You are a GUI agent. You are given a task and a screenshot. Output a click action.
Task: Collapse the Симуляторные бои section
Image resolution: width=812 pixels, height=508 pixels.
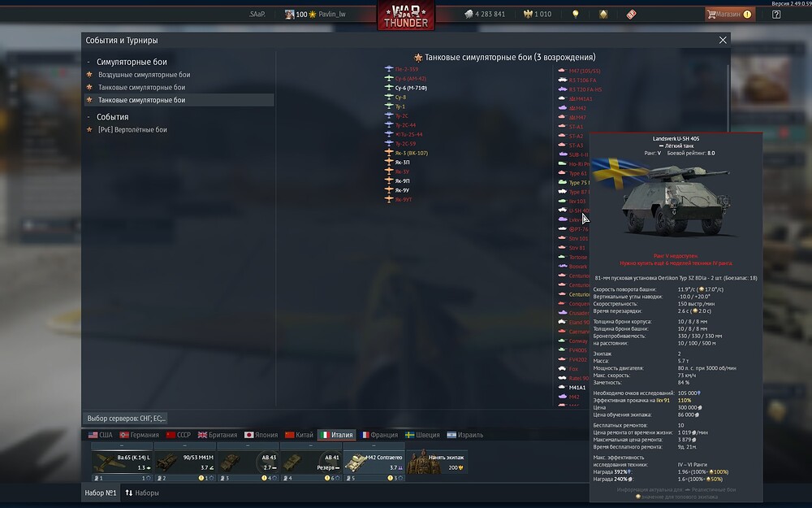pyautogui.click(x=89, y=62)
